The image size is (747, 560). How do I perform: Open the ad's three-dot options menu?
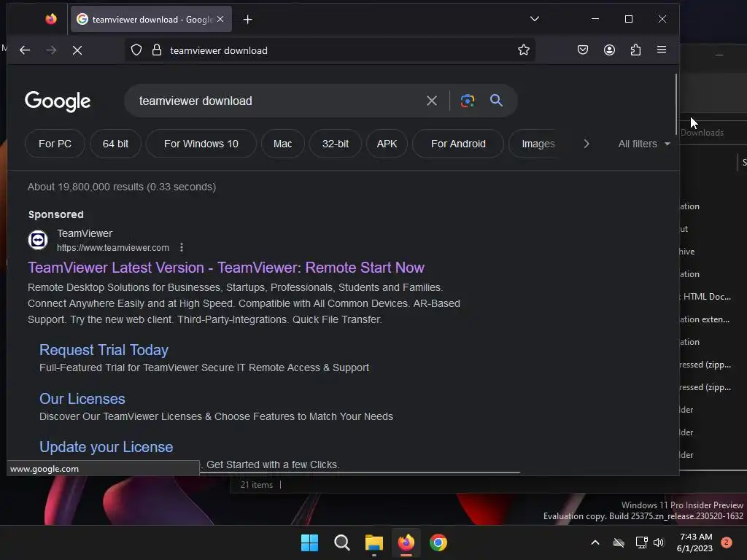182,248
